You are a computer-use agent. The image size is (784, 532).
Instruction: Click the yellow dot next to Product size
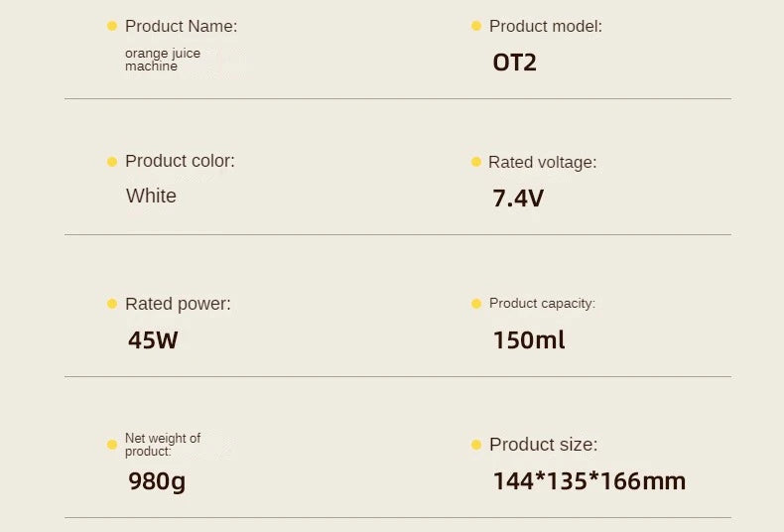tap(476, 445)
